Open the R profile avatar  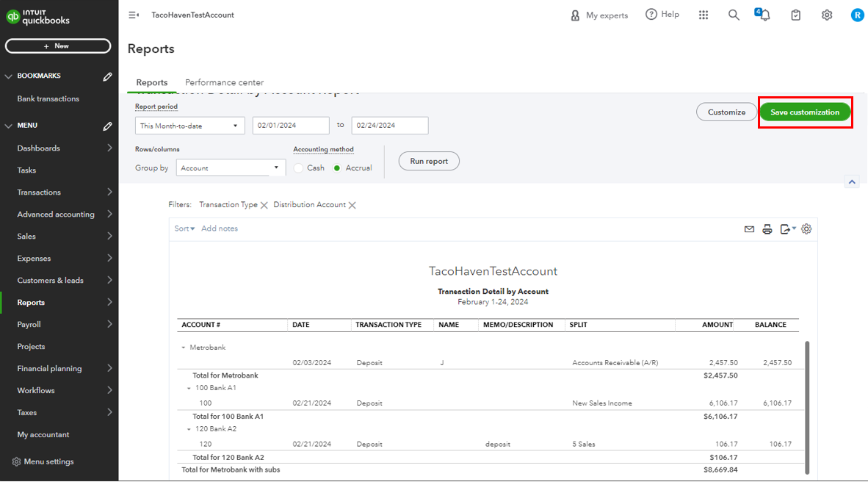tap(857, 15)
